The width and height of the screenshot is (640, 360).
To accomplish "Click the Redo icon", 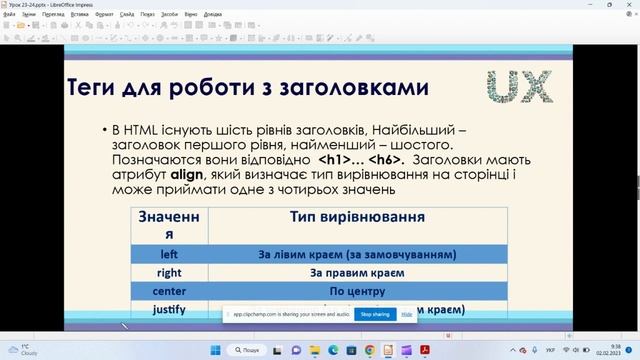I will pos(146,25).
